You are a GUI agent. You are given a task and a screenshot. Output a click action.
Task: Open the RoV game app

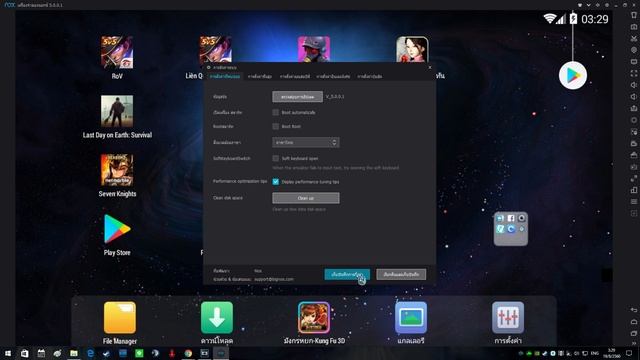[117, 52]
